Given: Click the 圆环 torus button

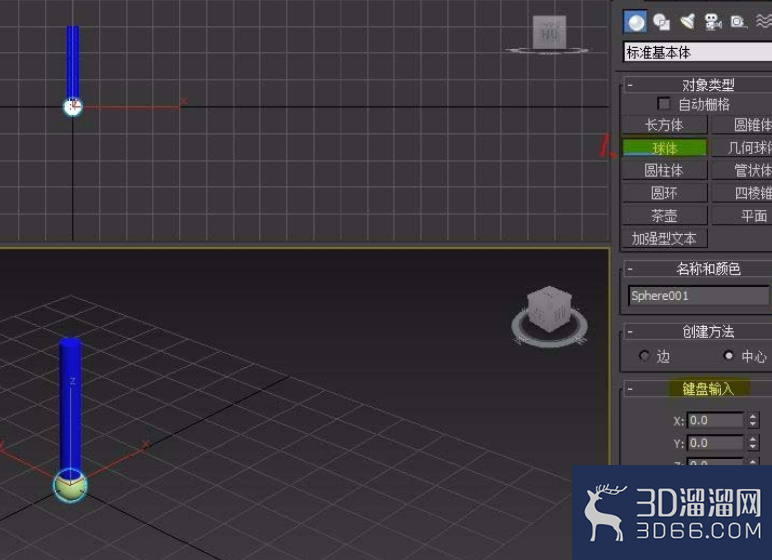Looking at the screenshot, I should coord(664,193).
